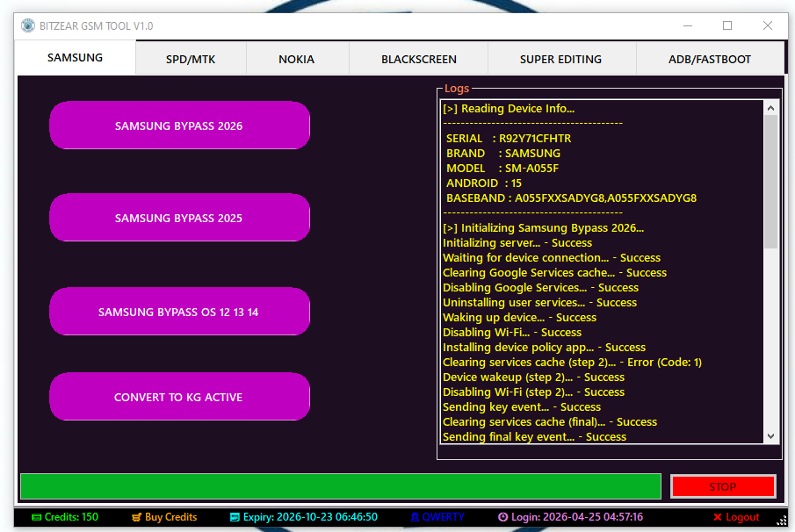Click the green progress bar

tap(340, 486)
